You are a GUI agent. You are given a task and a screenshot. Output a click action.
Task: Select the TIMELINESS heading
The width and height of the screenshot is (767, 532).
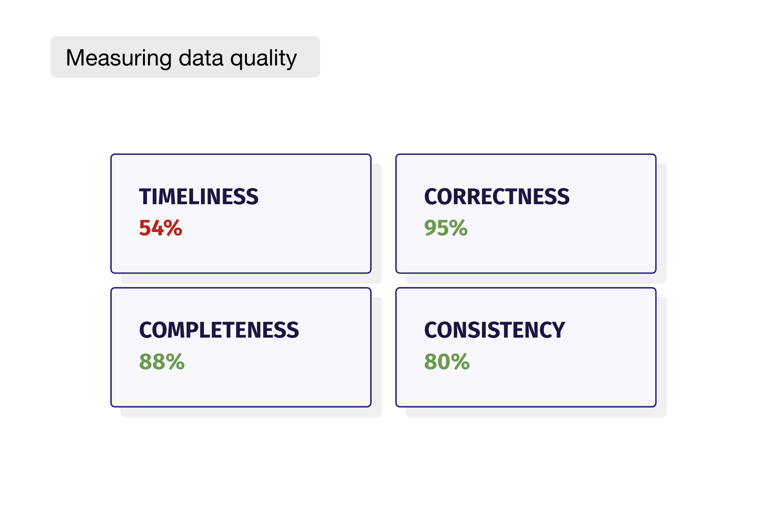[199, 197]
